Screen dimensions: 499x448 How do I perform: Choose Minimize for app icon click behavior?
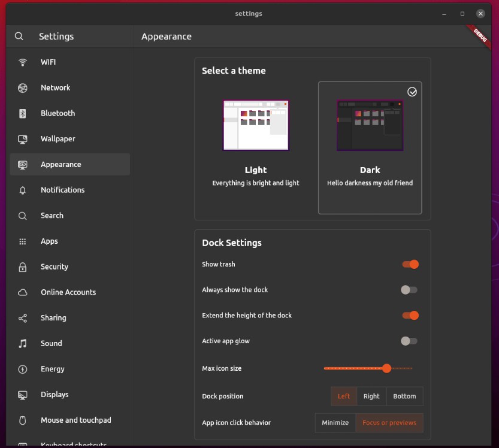(335, 423)
